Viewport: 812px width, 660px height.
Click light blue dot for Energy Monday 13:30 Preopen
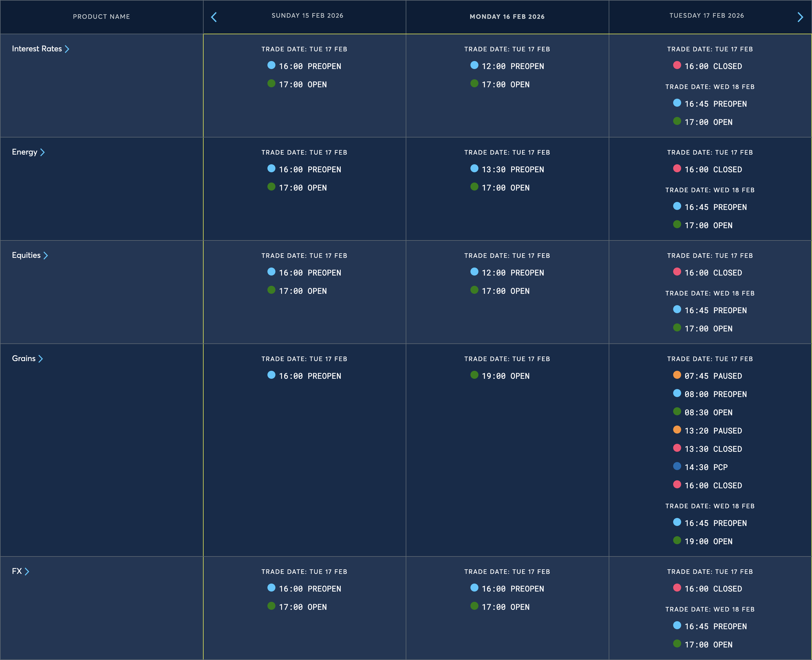tap(474, 168)
